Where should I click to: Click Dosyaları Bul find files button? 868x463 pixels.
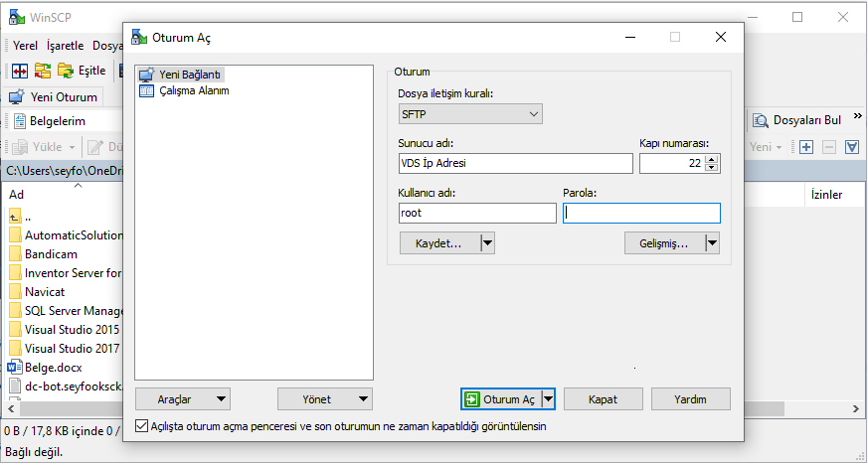(x=797, y=120)
